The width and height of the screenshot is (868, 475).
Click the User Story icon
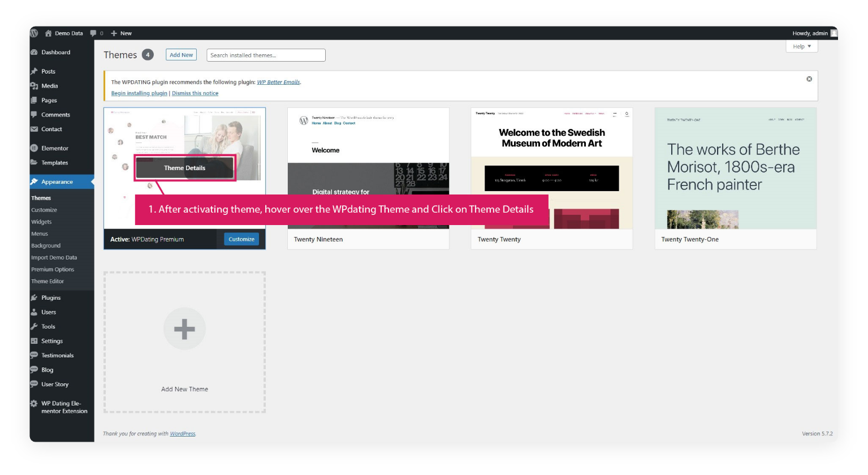34,384
